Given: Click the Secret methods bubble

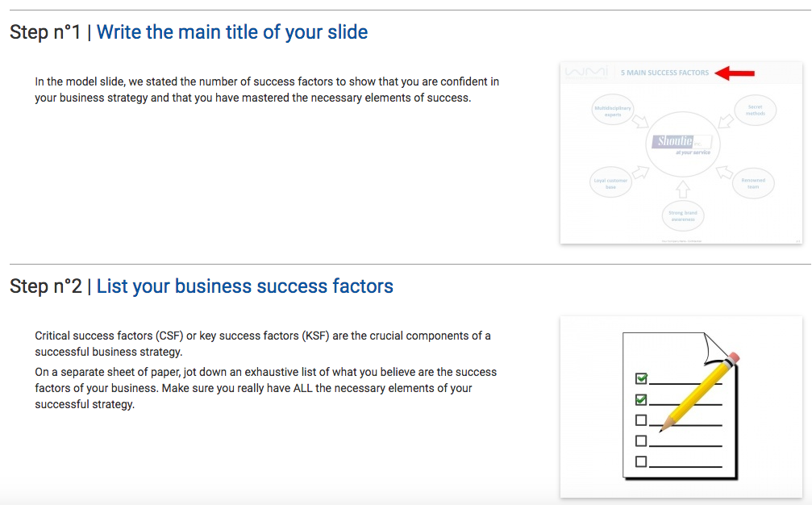Looking at the screenshot, I should [755, 111].
